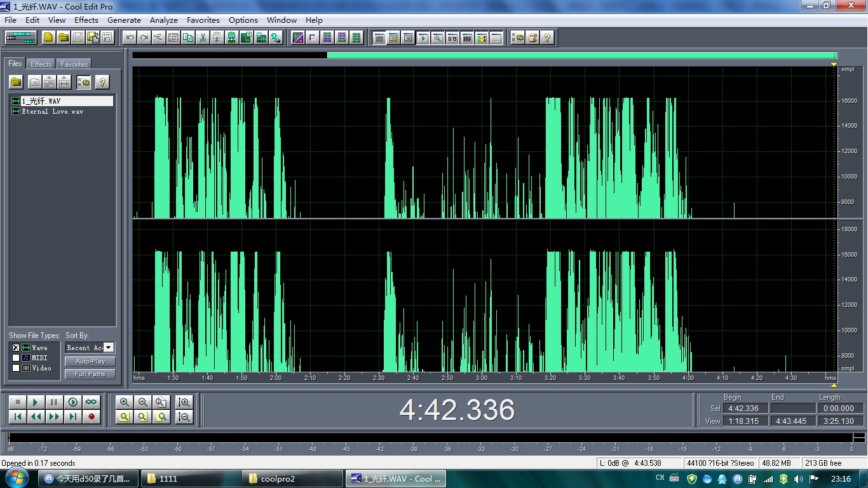This screenshot has width=868, height=488.
Task: Click the scissors Cut icon
Action: tap(203, 37)
